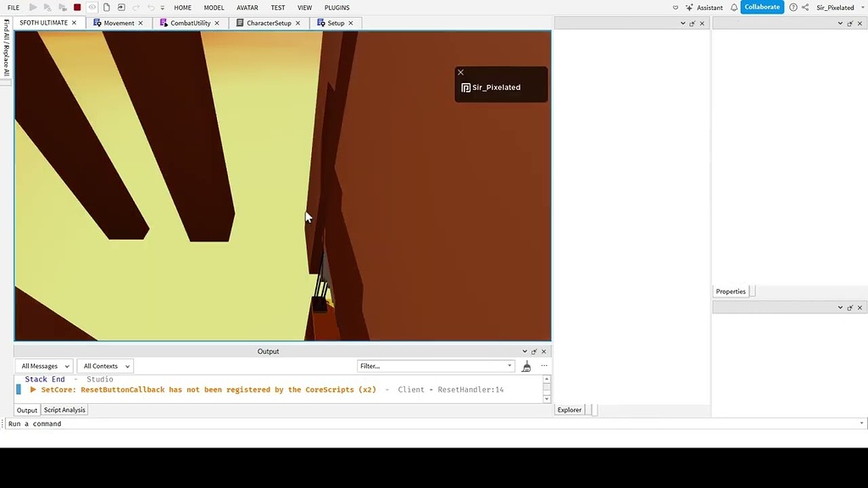Click the Play button in the toolbar
868x488 pixels.
(33, 7)
